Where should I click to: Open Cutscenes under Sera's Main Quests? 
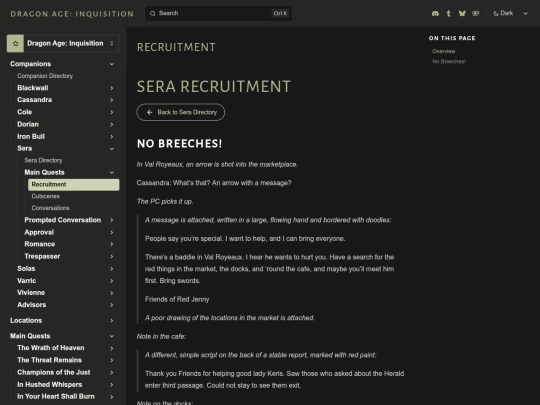pos(45,196)
